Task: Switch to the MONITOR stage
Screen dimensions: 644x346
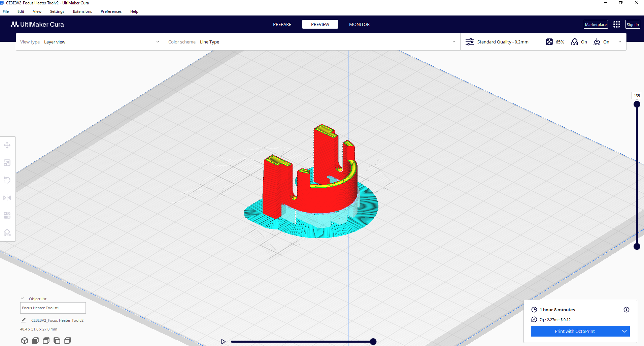Action: tap(359, 24)
